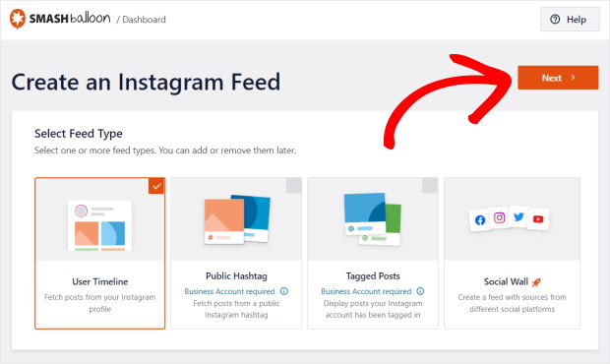Click Tagged Posts Business Account required link

tap(366, 291)
